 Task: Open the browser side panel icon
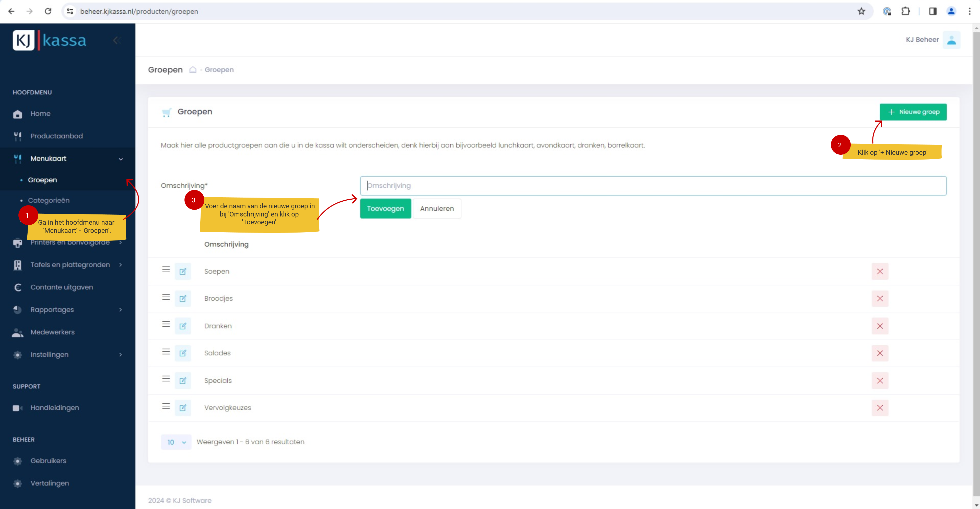tap(932, 11)
